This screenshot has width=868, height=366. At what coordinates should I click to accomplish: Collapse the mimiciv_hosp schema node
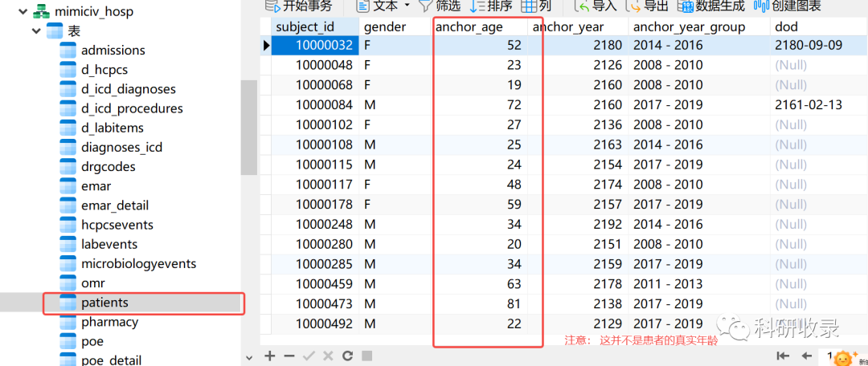23,10
